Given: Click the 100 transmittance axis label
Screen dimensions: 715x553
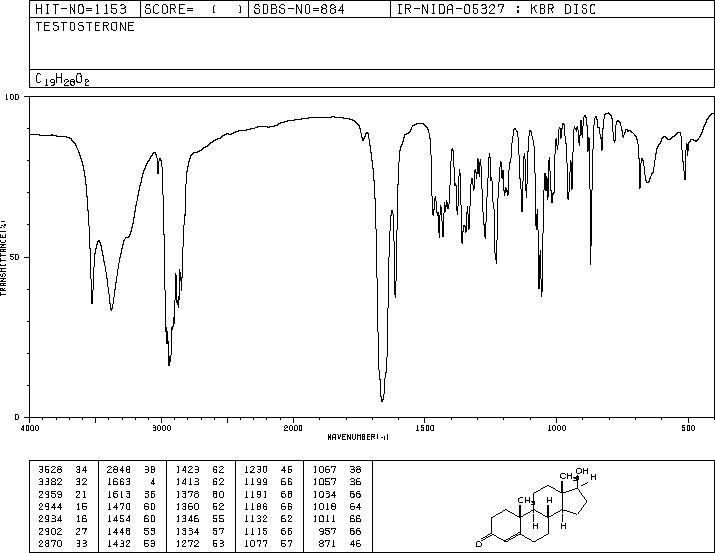Looking at the screenshot, I should (13, 97).
